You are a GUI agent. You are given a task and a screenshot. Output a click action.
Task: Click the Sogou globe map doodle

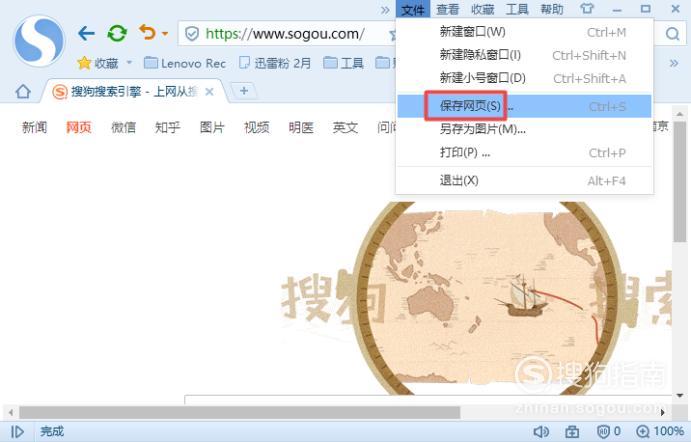(x=488, y=297)
